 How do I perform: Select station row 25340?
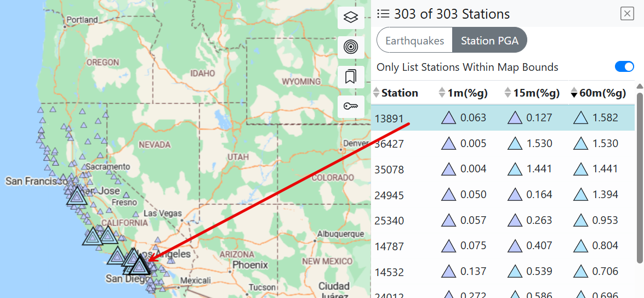[503, 220]
